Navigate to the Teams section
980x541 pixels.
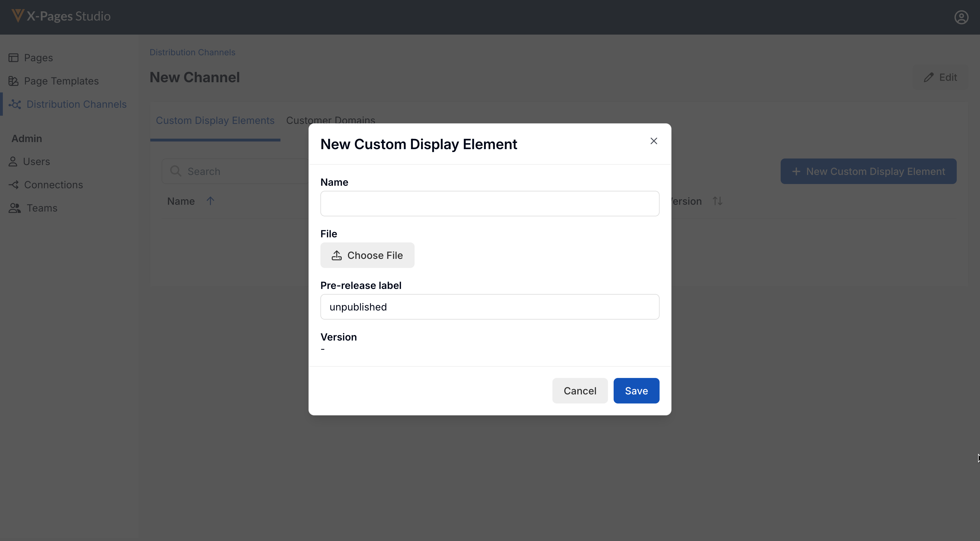pyautogui.click(x=42, y=208)
